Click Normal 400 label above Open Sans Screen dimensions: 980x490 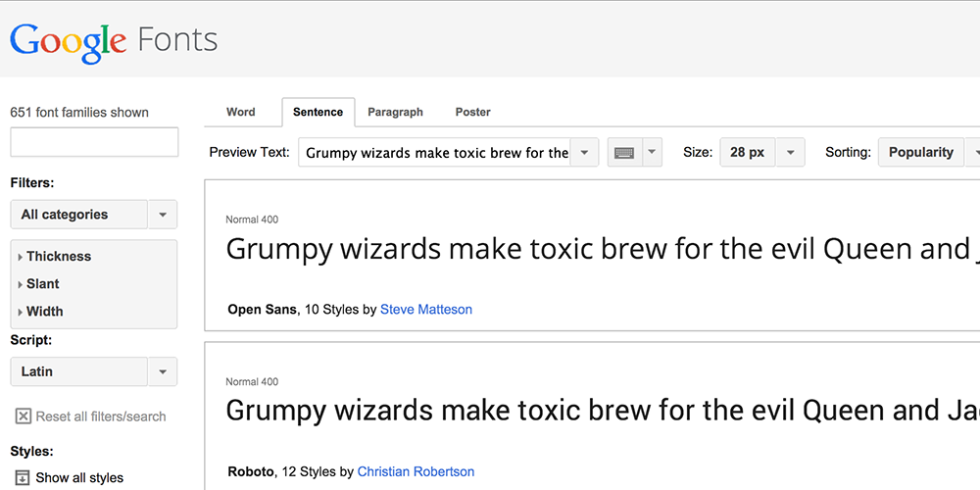click(x=252, y=220)
